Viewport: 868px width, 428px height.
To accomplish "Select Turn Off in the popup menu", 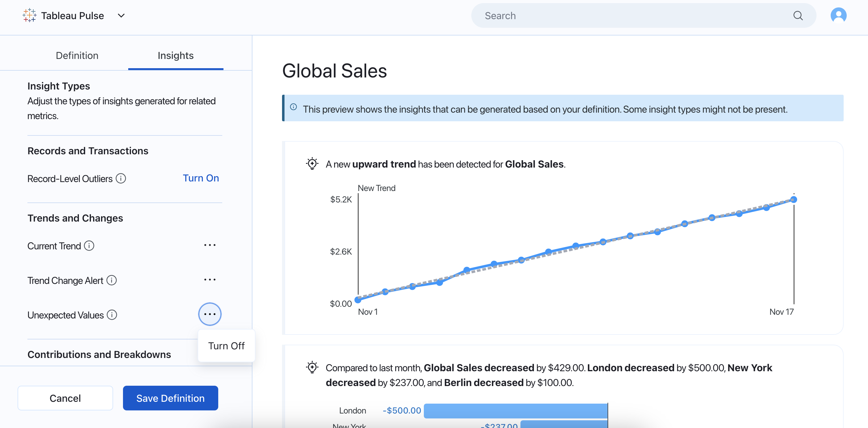I will pos(226,346).
